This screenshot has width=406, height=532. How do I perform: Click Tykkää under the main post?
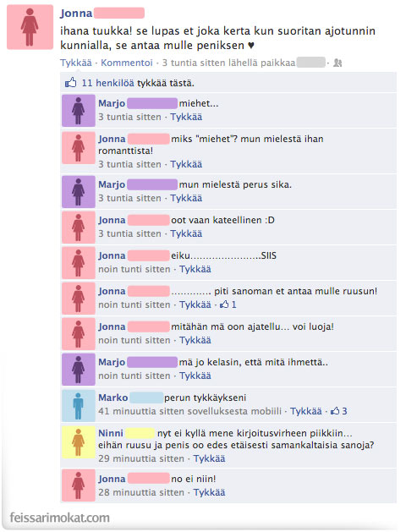[76, 63]
